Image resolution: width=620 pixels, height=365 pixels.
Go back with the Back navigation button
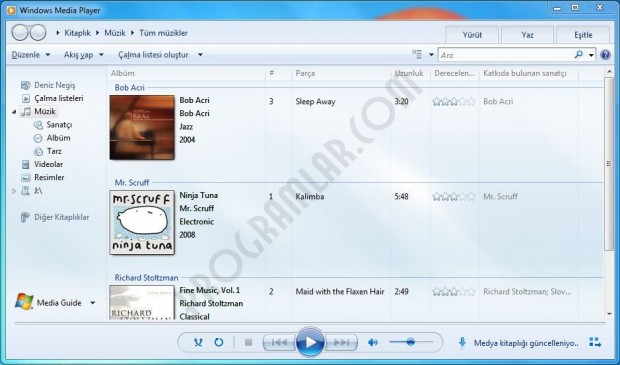(x=20, y=33)
